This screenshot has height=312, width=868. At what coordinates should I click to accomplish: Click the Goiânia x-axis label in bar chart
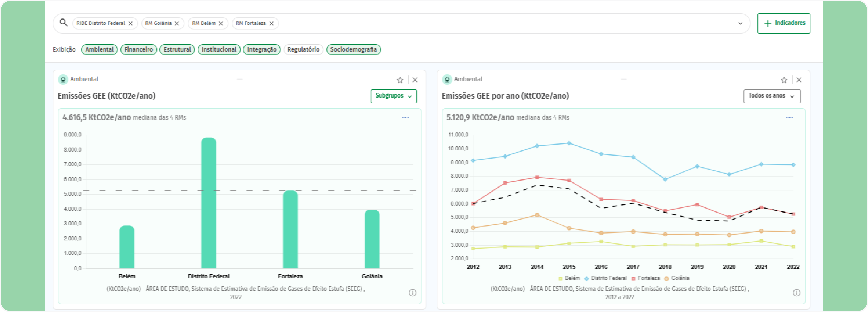(x=372, y=277)
